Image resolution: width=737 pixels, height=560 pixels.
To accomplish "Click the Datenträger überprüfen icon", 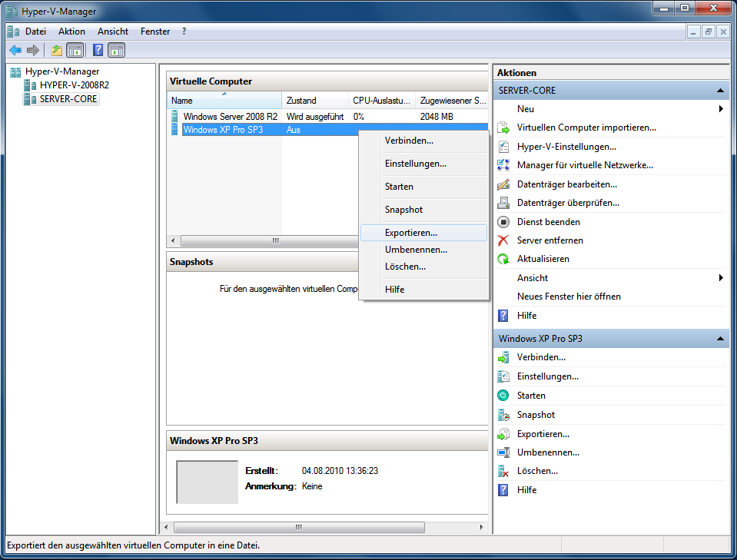I will [503, 203].
